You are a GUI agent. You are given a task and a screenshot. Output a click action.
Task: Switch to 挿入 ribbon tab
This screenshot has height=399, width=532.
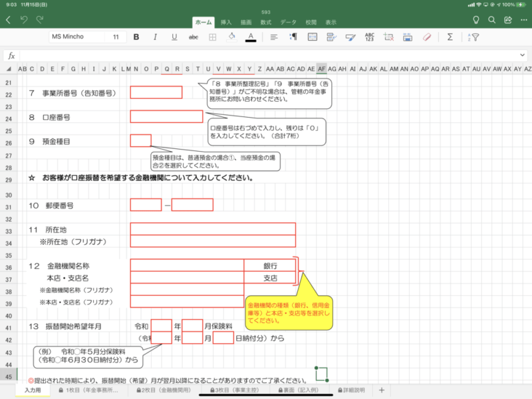click(x=226, y=23)
